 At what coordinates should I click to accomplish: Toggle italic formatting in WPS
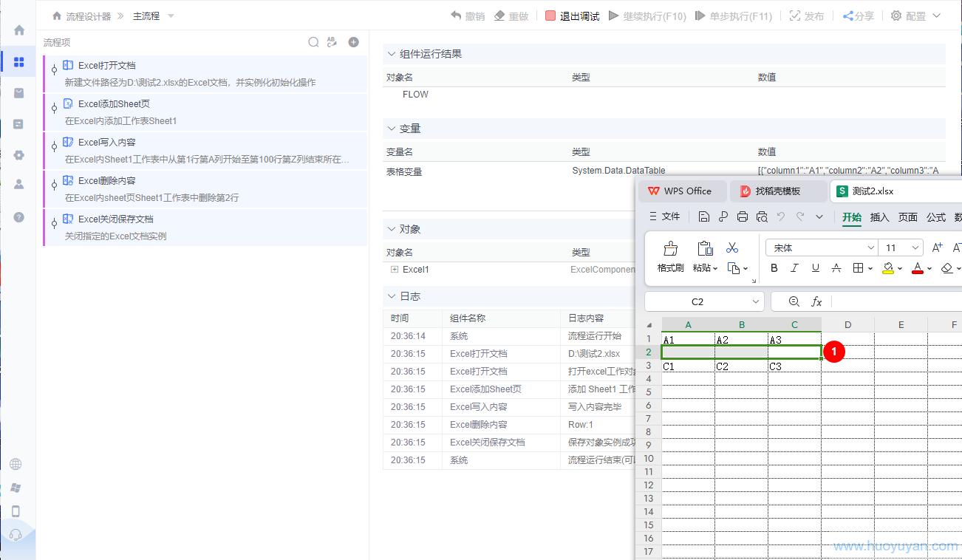coord(795,268)
